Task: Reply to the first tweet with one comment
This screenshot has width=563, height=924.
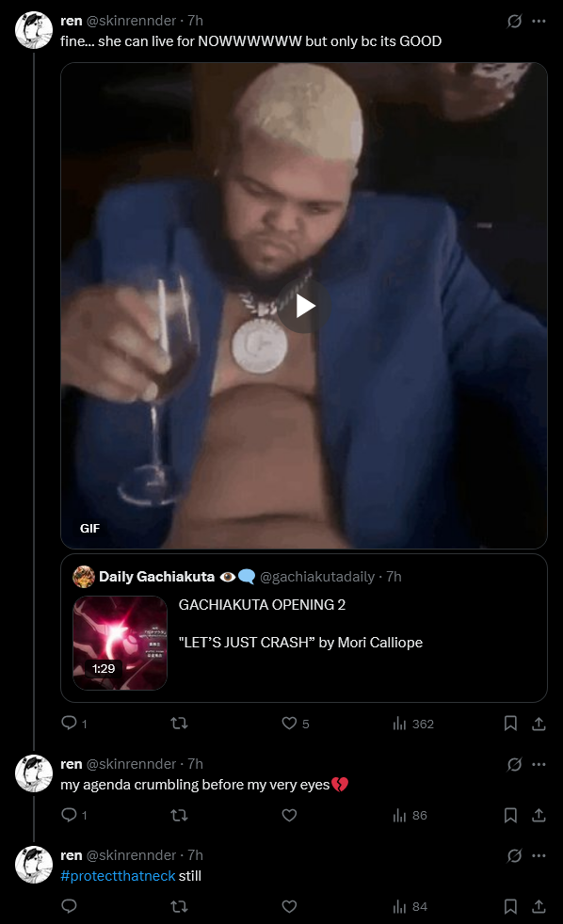Action: point(74,723)
